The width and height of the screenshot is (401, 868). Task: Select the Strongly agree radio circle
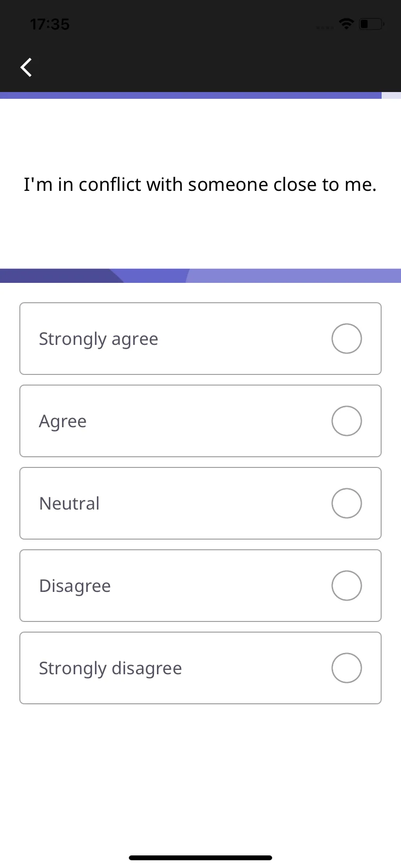point(347,339)
